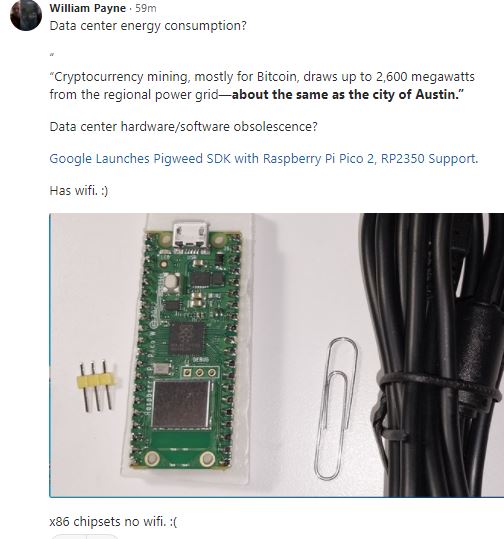Click the metal wifi shield on the board
504x539 pixels.
pyautogui.click(x=181, y=404)
